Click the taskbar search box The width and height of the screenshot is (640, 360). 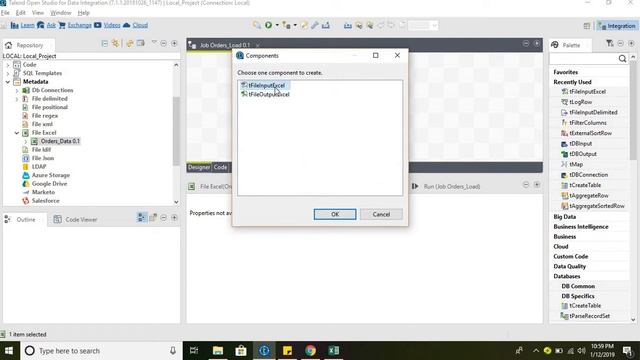pyautogui.click(x=101, y=351)
